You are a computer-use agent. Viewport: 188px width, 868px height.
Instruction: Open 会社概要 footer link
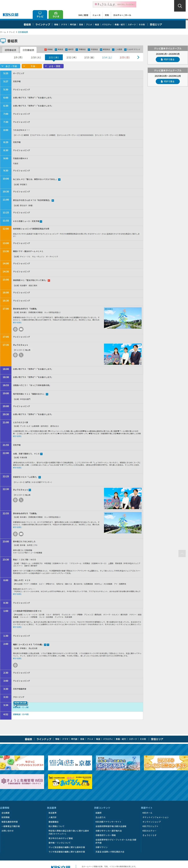[x=5, y=813]
